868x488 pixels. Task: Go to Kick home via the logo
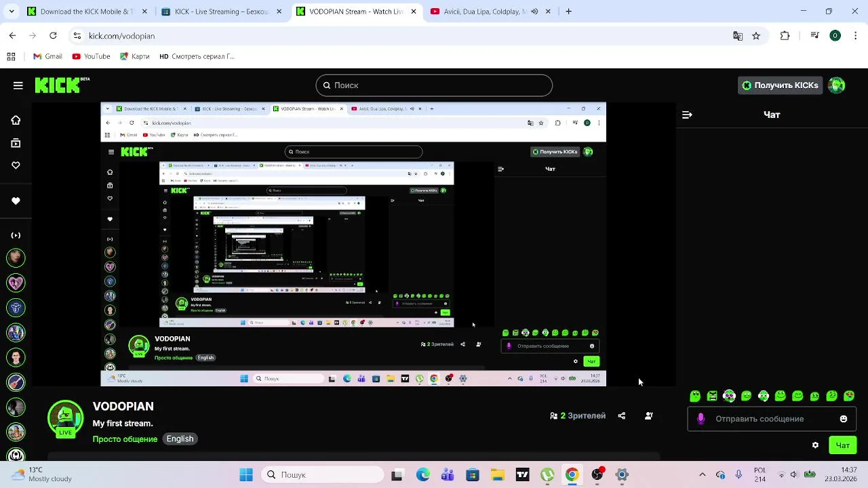pyautogui.click(x=62, y=85)
